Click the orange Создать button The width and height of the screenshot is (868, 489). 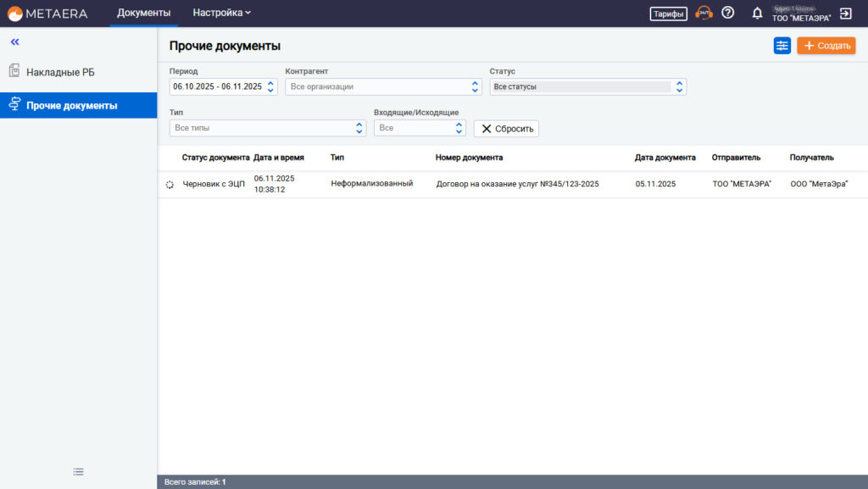(x=826, y=46)
